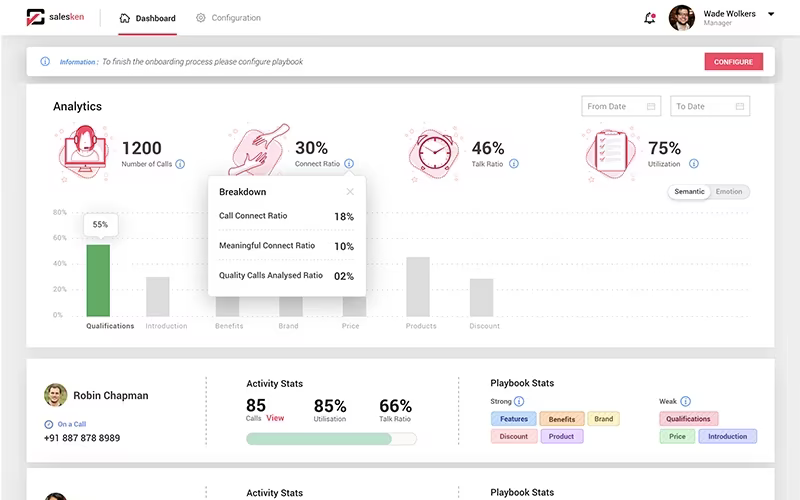Image resolution: width=800 pixels, height=500 pixels.
Task: Open the View link for calls
Action: click(275, 418)
